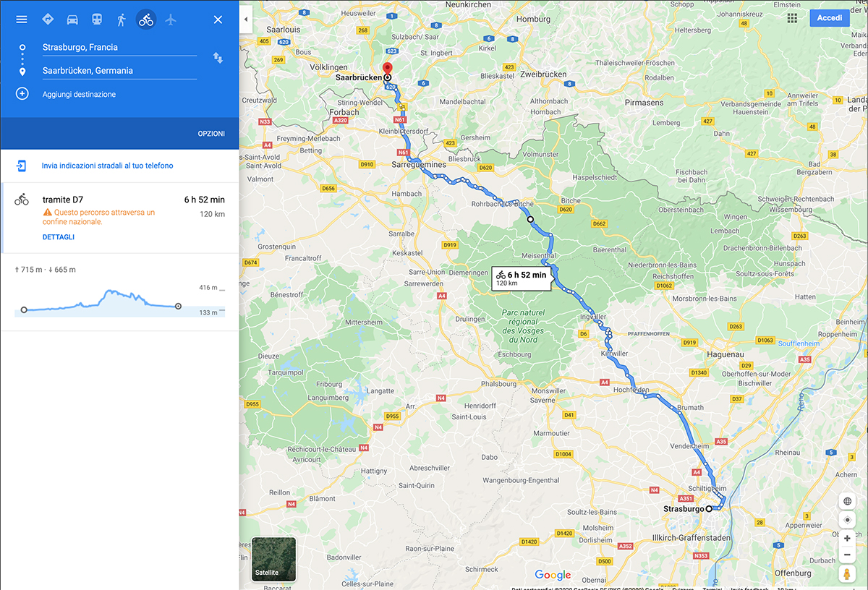This screenshot has width=868, height=590.
Task: Open the Google apps grid
Action: point(793,18)
